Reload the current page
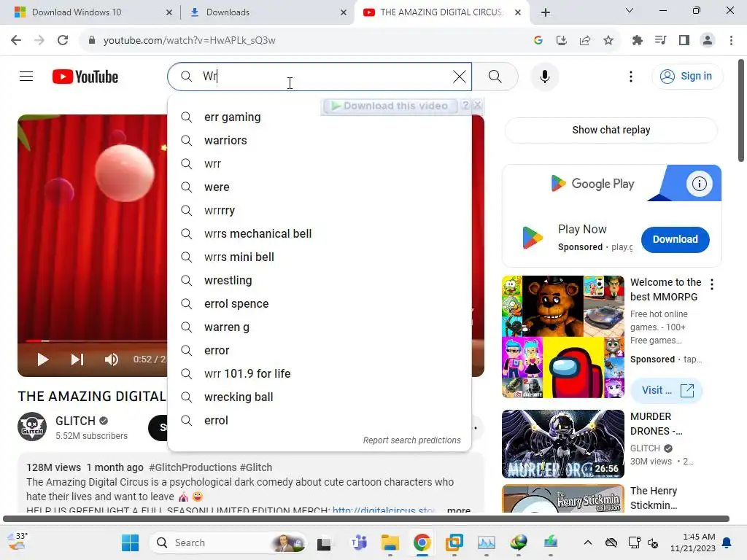The image size is (747, 560). point(63,41)
